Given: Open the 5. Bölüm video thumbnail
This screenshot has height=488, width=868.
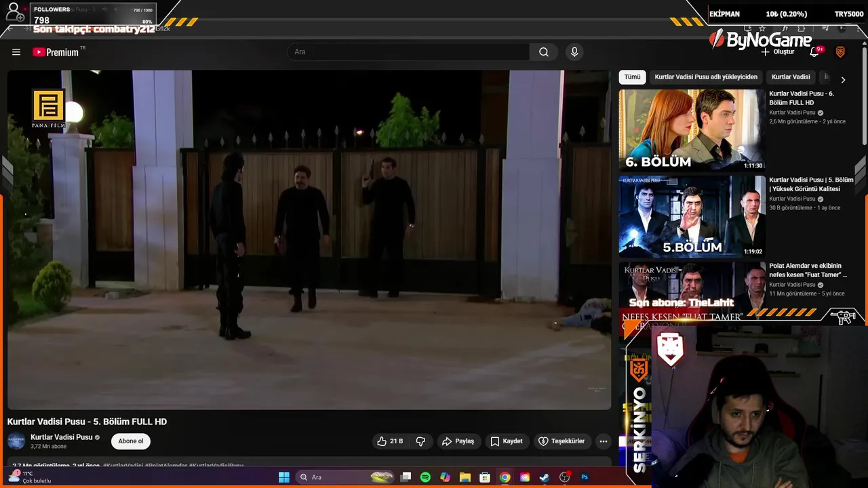Looking at the screenshot, I should tap(692, 216).
